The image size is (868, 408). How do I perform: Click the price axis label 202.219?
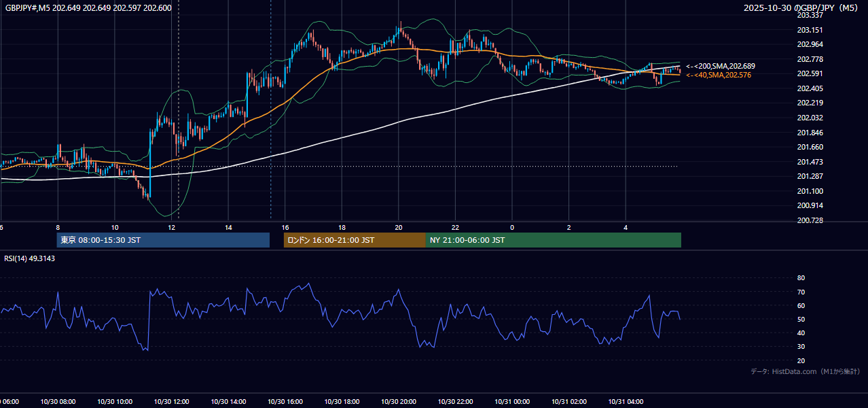click(810, 103)
